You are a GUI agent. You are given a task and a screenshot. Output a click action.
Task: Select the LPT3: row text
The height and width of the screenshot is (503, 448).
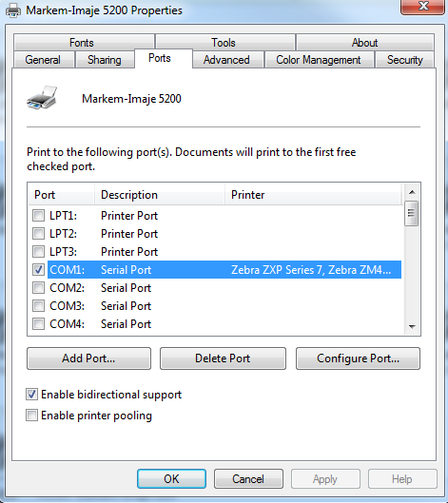pos(63,252)
